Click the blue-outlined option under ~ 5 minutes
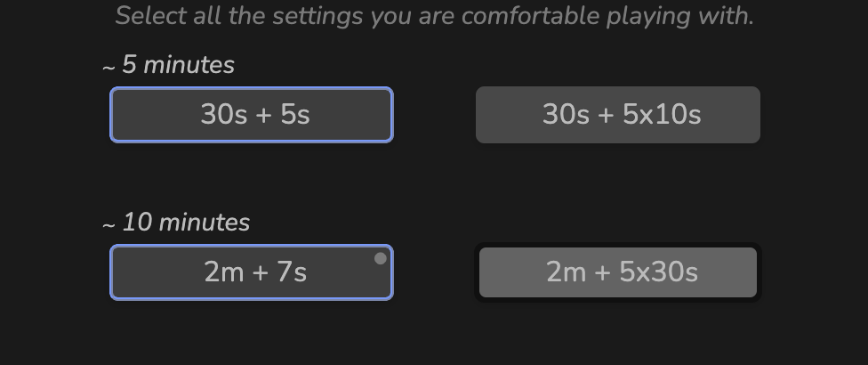This screenshot has width=868, height=365. 252,115
